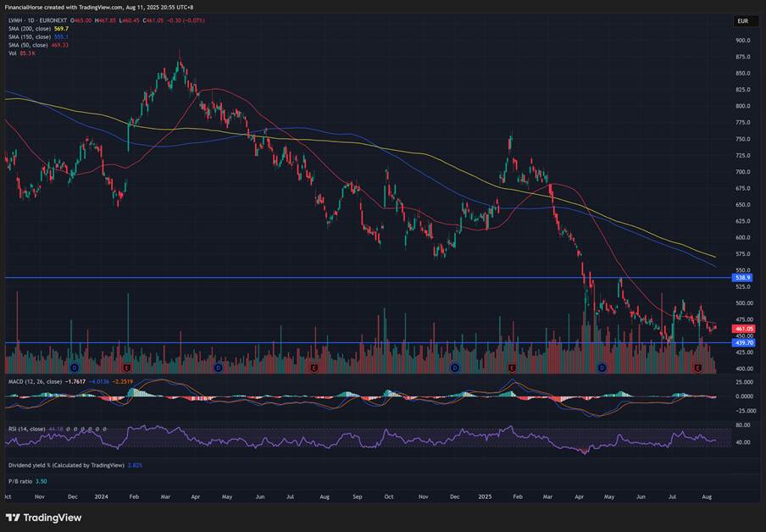Click the 538.9 horizontal line price label

742,278
